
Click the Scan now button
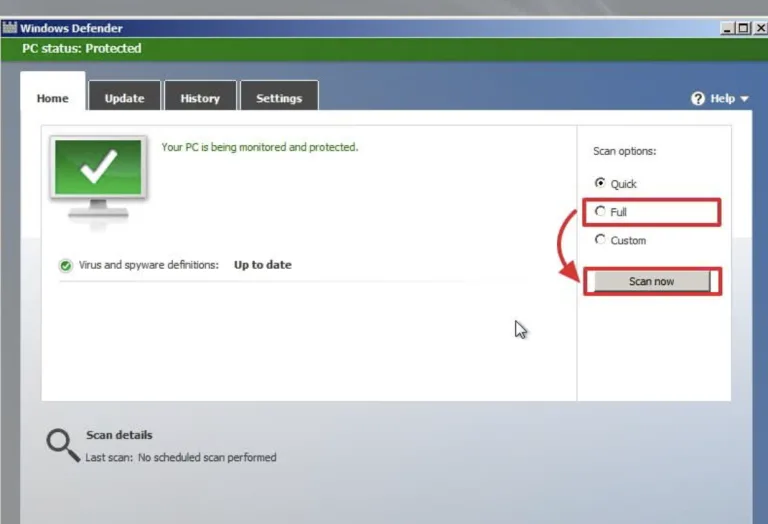pos(651,281)
